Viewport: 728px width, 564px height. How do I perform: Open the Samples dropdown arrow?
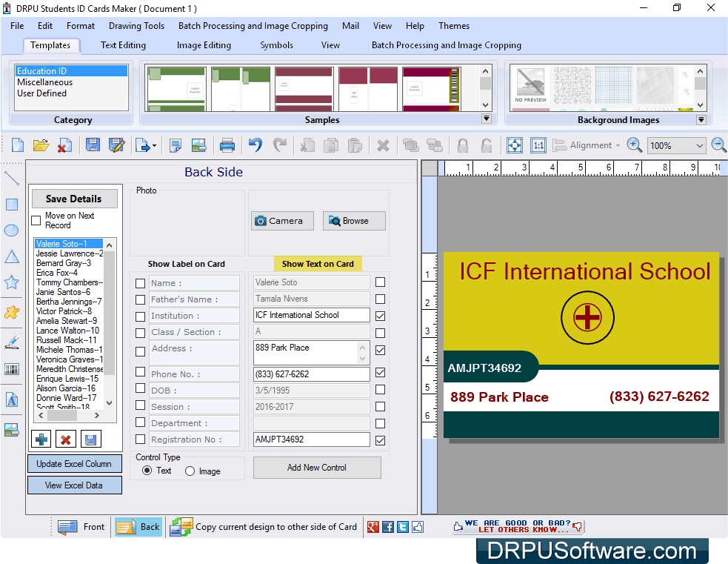[x=487, y=118]
